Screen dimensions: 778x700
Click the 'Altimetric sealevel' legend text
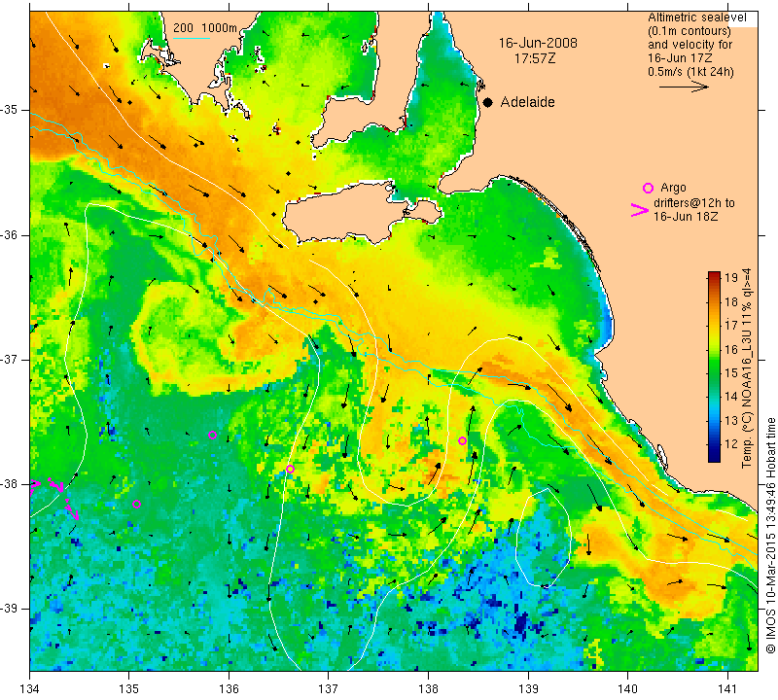(x=696, y=17)
